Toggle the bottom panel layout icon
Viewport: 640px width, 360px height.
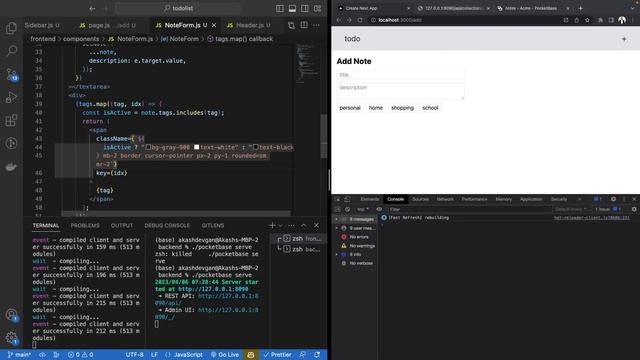coord(292,9)
